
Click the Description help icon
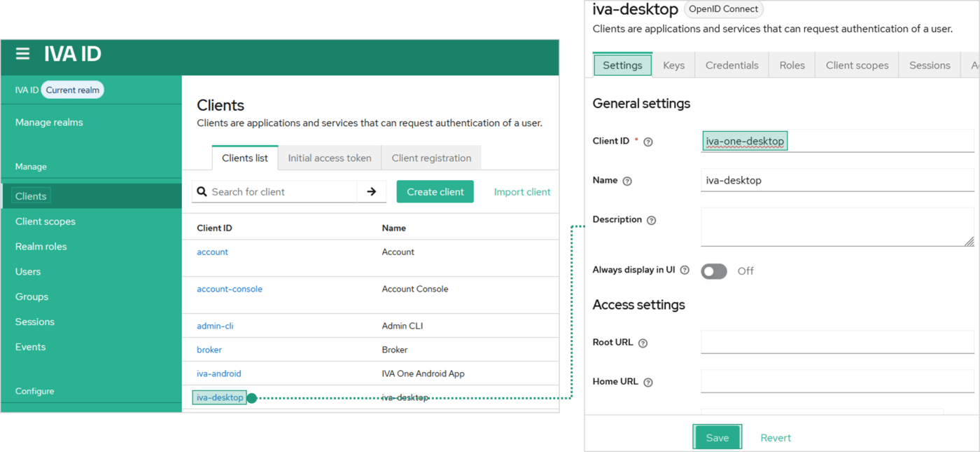tap(652, 220)
